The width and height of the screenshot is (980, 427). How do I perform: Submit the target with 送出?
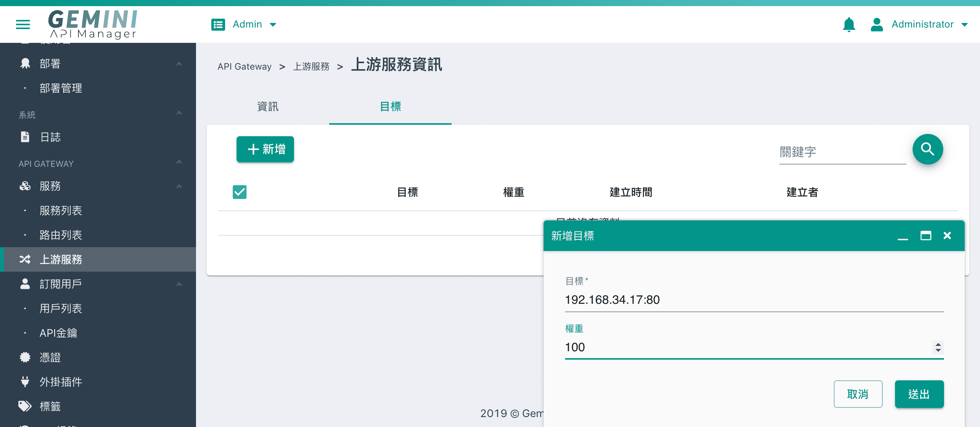click(919, 394)
